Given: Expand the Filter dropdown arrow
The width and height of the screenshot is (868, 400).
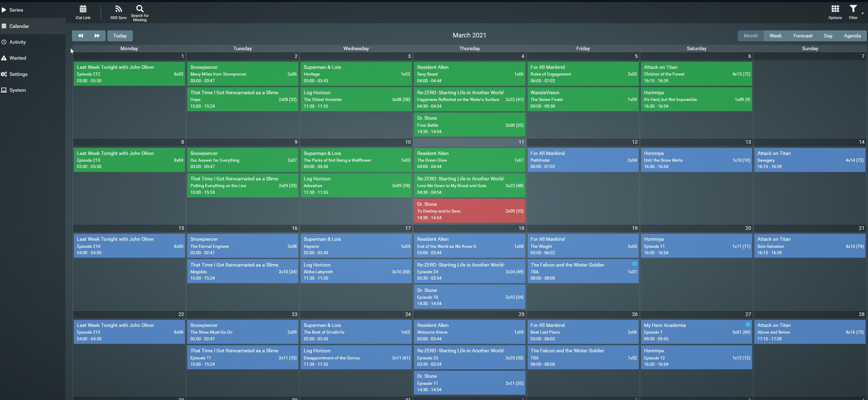Looking at the screenshot, I should (x=862, y=13).
